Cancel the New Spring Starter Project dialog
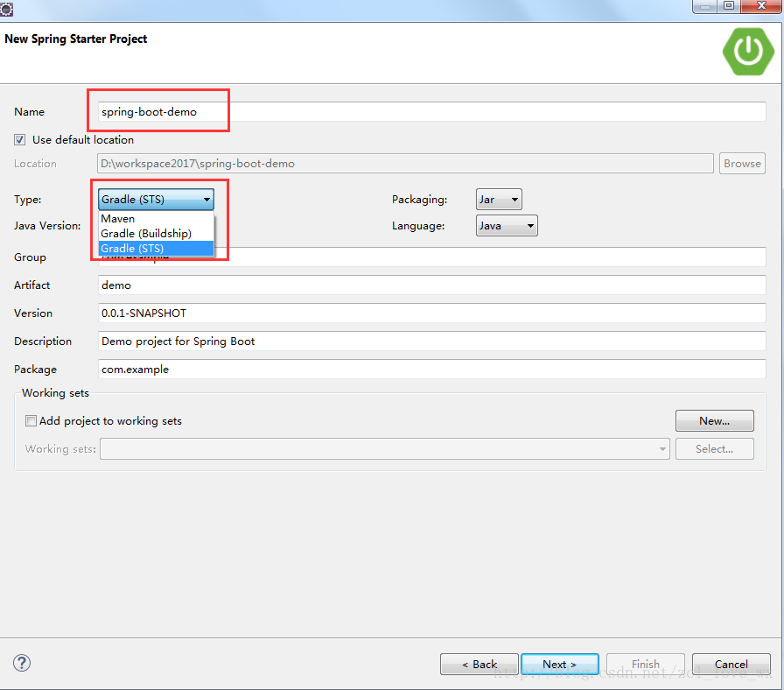Viewport: 784px width, 690px height. (731, 664)
